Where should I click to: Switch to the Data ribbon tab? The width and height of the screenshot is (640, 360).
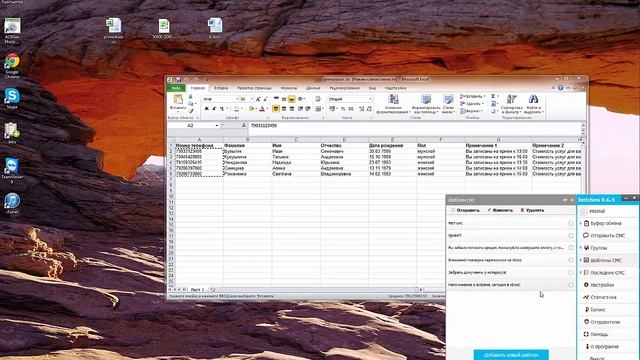click(x=313, y=88)
